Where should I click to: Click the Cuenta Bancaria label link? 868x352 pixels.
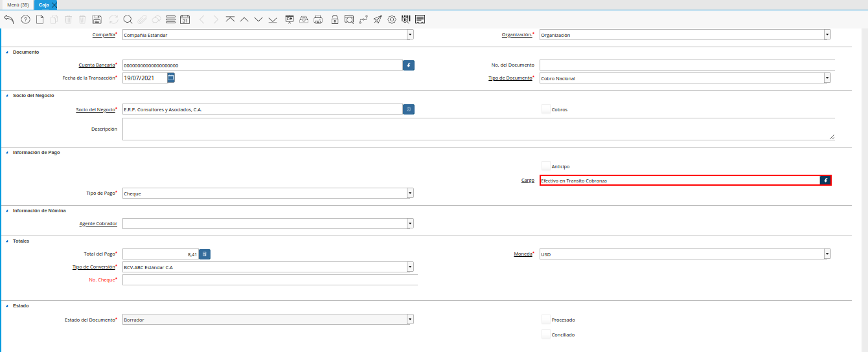coord(97,65)
